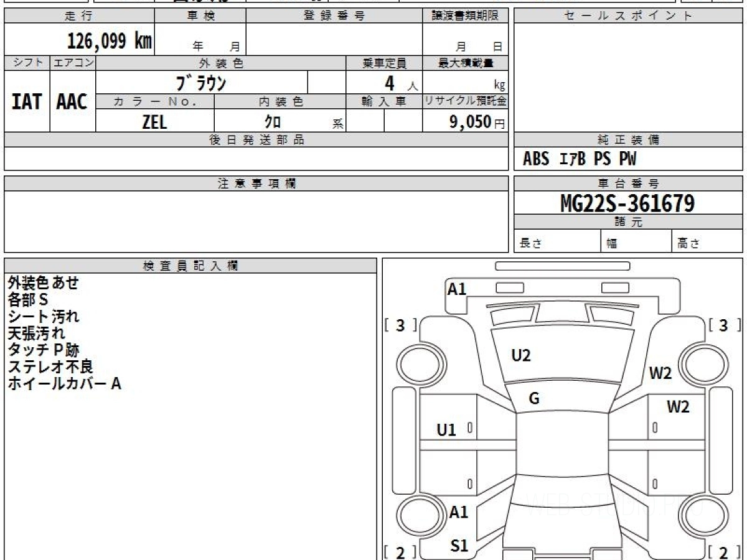Select the inspector note シート汚れ

(44, 317)
